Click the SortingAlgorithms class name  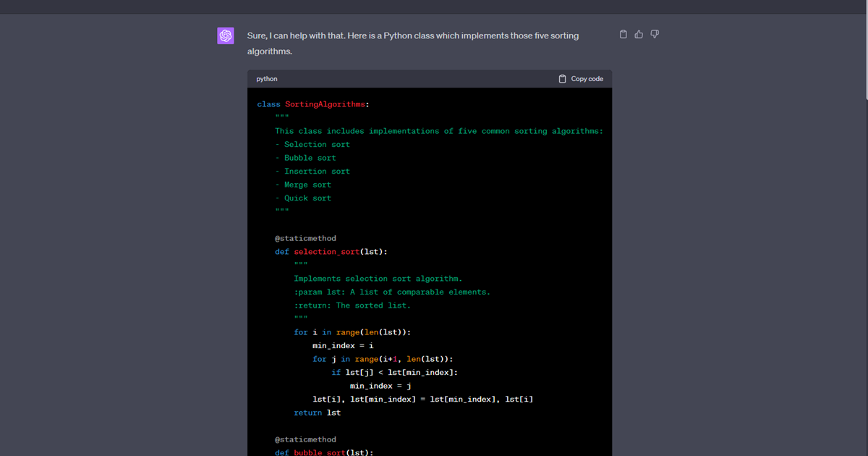pos(325,104)
